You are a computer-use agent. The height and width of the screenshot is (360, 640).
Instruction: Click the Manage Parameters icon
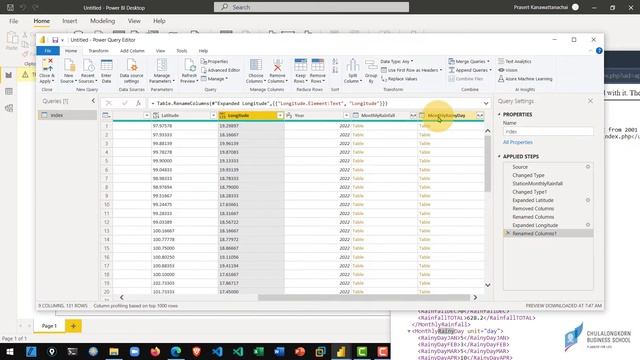[x=162, y=65]
